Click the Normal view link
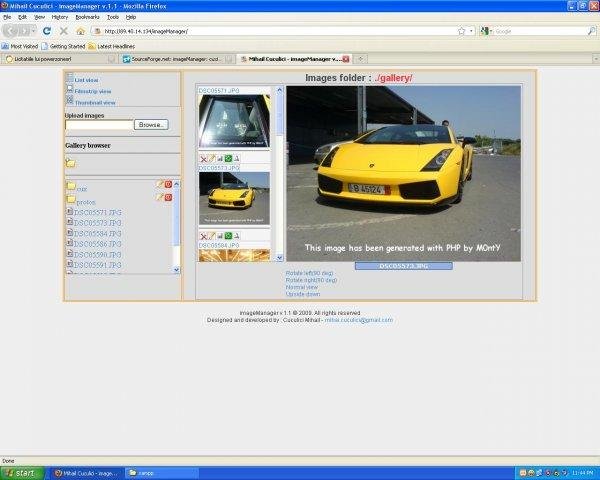The width and height of the screenshot is (600, 480). [302, 287]
